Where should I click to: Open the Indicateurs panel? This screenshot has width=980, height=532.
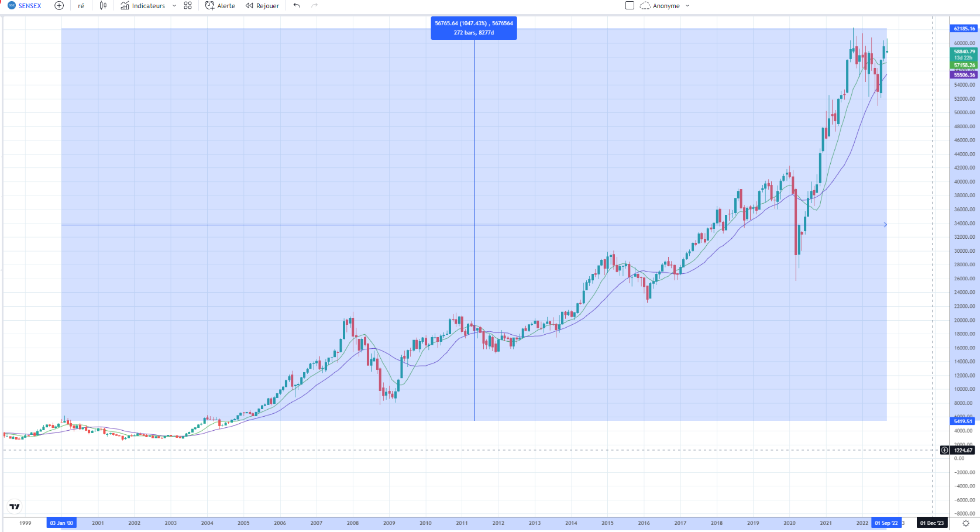143,6
